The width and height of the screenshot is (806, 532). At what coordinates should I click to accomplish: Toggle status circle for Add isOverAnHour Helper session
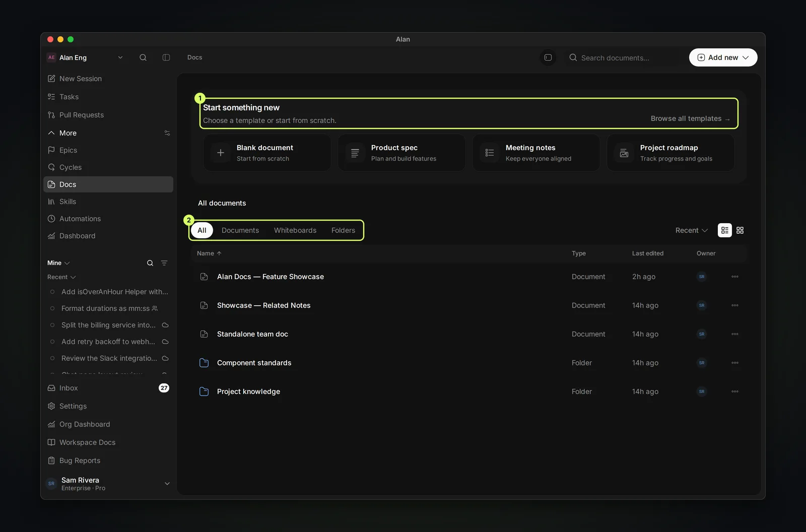pos(52,292)
